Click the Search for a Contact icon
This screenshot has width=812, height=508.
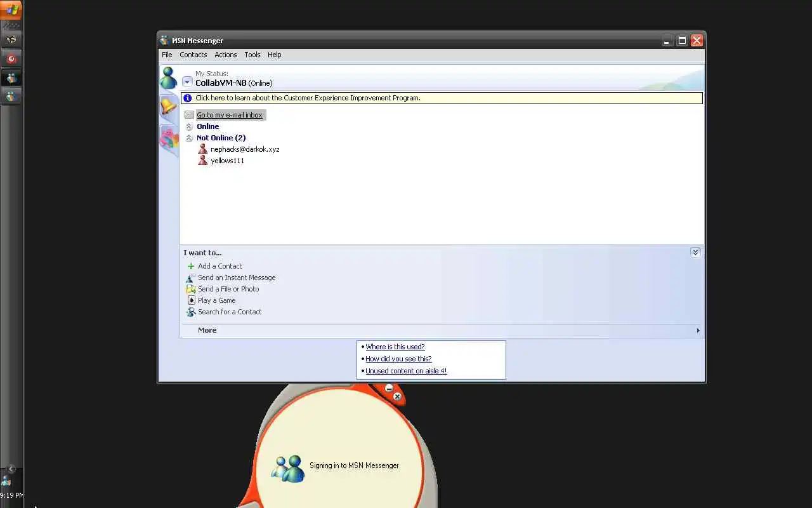pyautogui.click(x=190, y=312)
